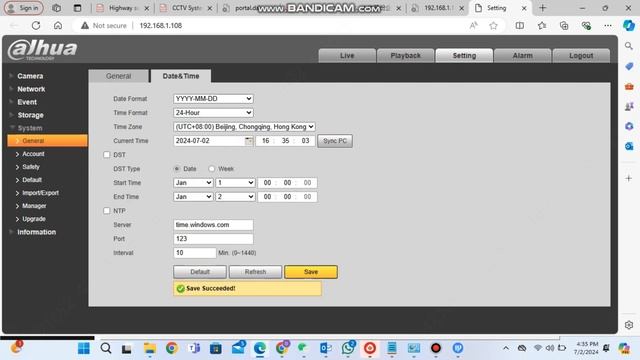Switch to Live tab
Screen dimensions: 640x360
(347, 56)
